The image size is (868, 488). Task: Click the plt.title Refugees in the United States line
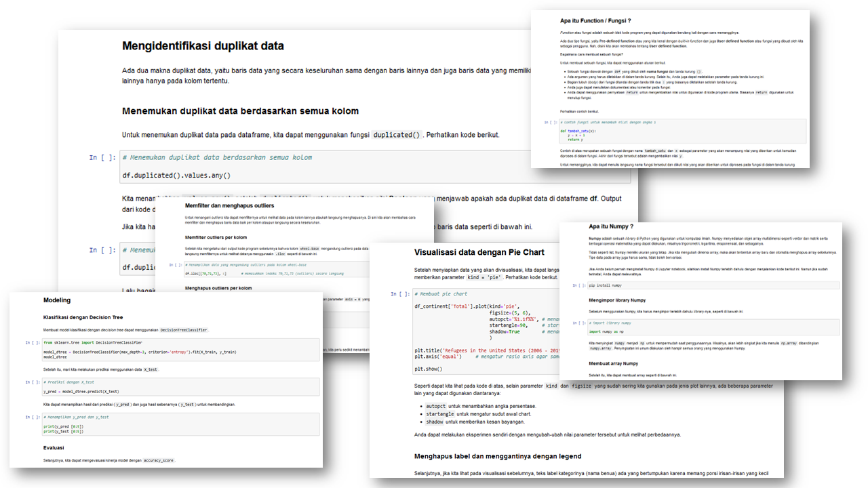pos(475,350)
